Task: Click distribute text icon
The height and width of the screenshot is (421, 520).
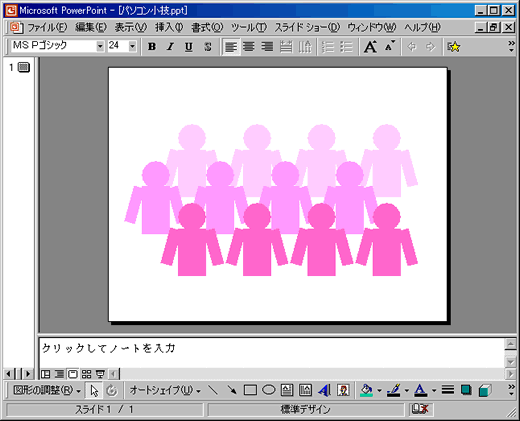Action: pyautogui.click(x=286, y=46)
